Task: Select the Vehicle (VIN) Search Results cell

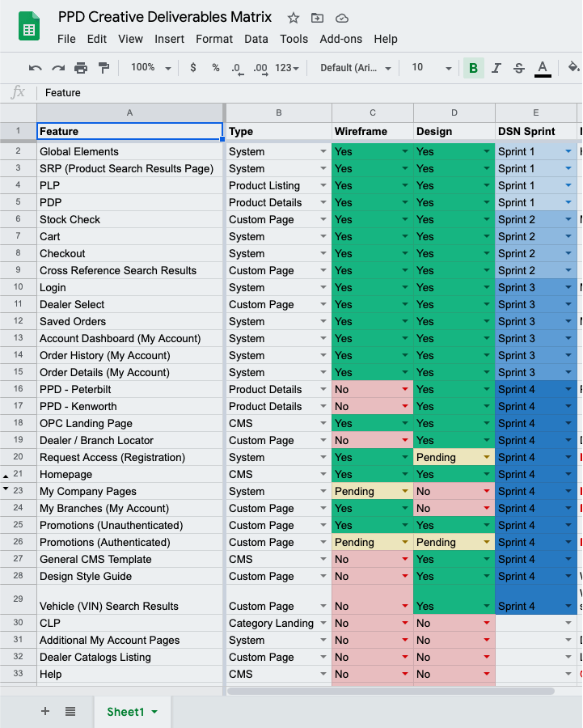Action: pyautogui.click(x=130, y=599)
